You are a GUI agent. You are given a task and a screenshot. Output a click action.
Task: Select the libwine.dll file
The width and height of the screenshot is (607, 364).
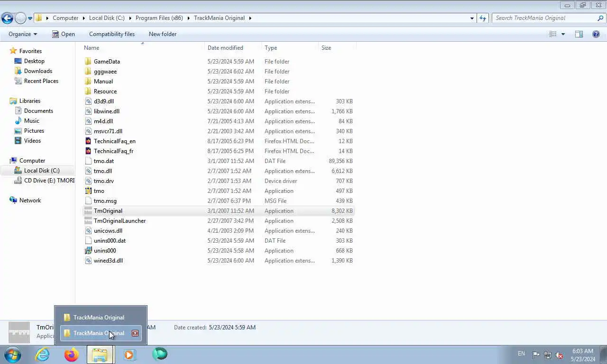tap(219, 111)
